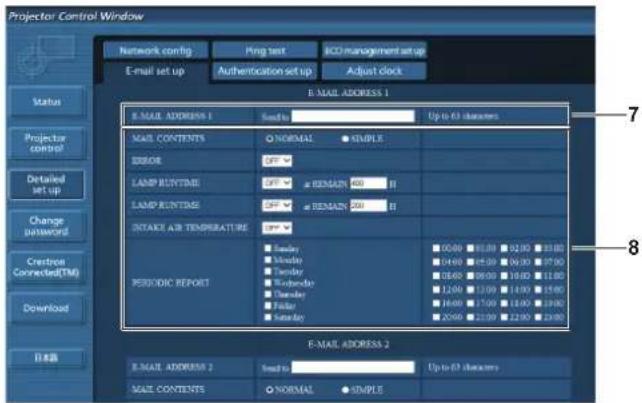Toggle the 21:00 checkbox

pos(470,317)
